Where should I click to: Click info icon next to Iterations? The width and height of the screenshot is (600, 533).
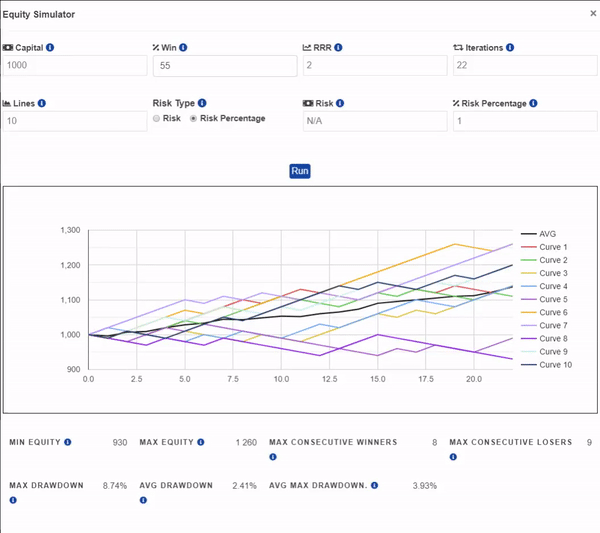click(x=511, y=47)
